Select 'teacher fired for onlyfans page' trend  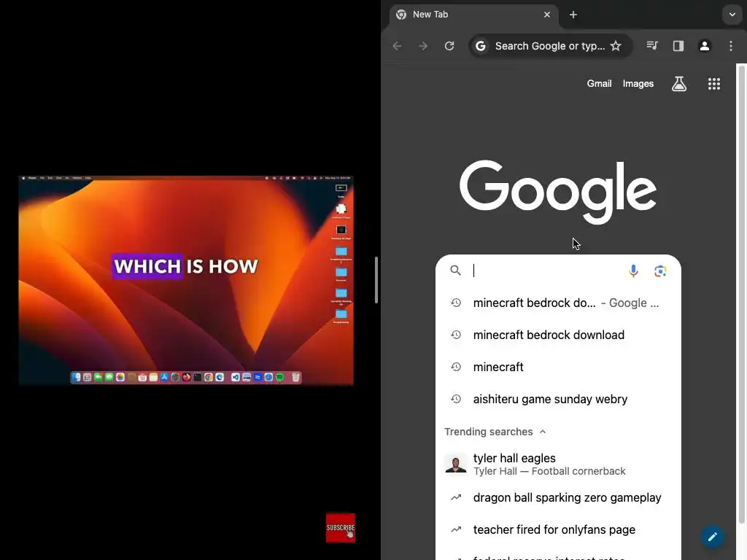(x=558, y=529)
